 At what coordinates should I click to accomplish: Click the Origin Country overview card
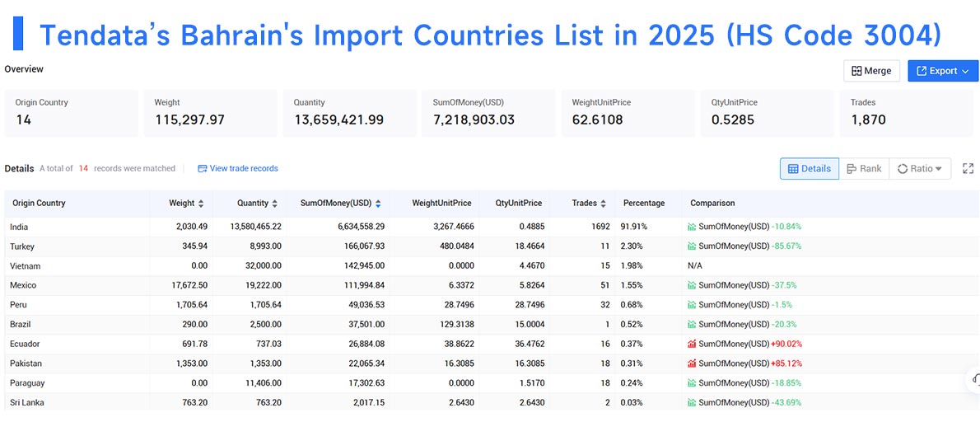tap(72, 113)
